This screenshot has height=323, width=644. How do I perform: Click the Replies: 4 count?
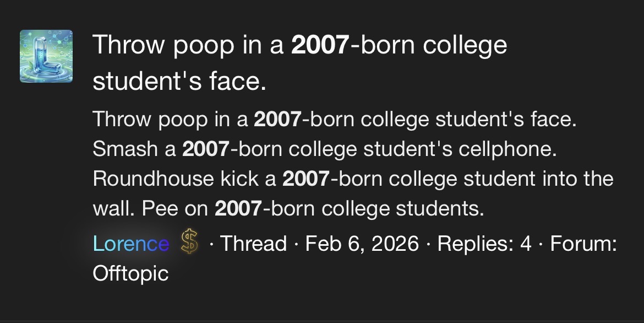(484, 244)
